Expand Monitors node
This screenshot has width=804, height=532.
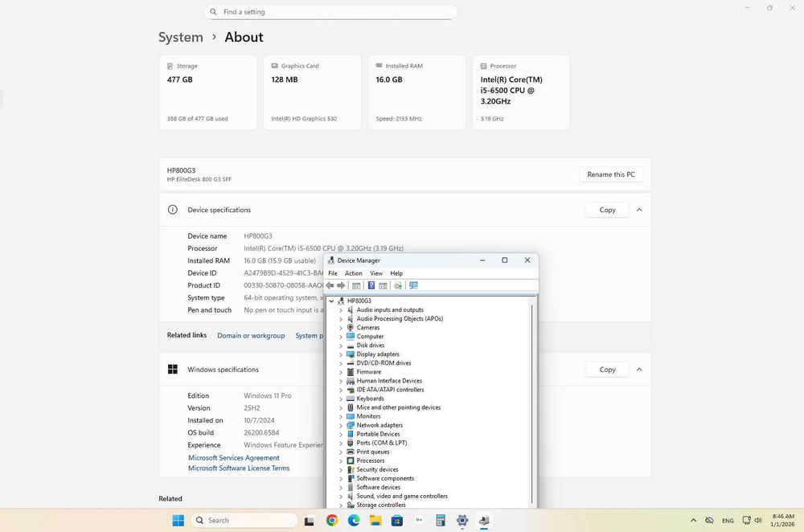[341, 416]
